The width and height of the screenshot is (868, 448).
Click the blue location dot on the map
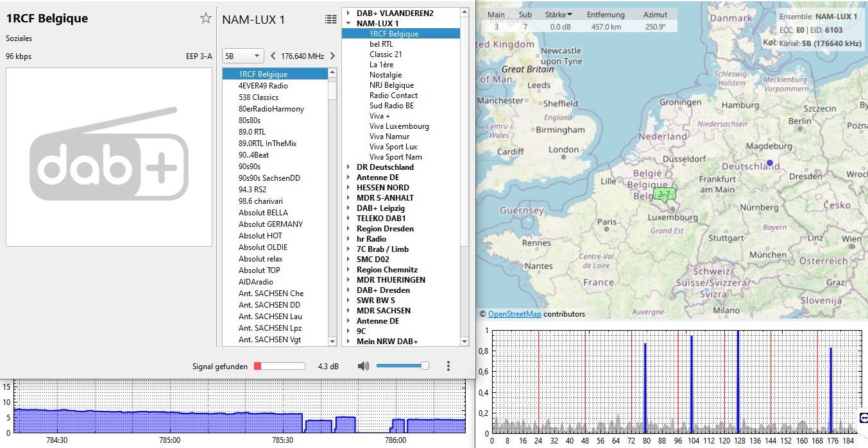pyautogui.click(x=770, y=163)
